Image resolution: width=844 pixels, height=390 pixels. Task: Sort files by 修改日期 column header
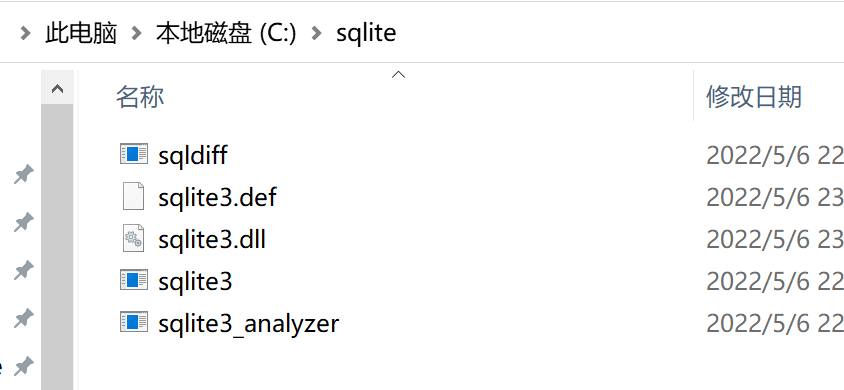754,96
